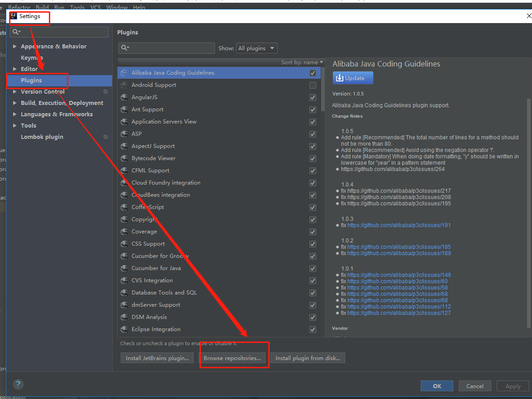Open the Build menu in IDE menu bar
532x399 pixels.
click(42, 7)
